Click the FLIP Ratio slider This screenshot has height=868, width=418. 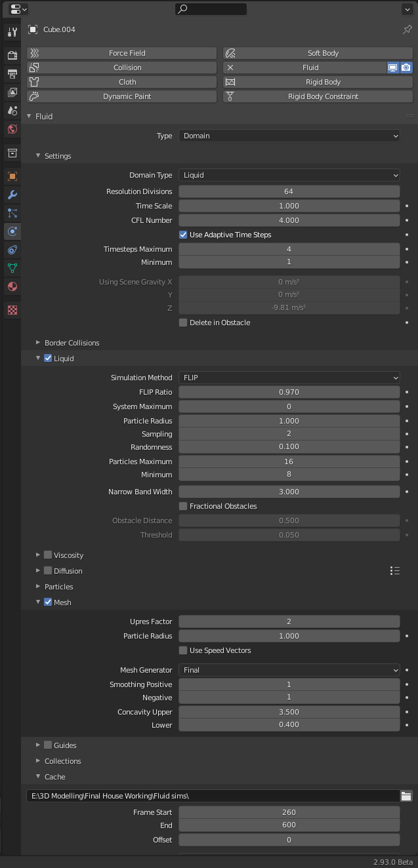point(289,392)
